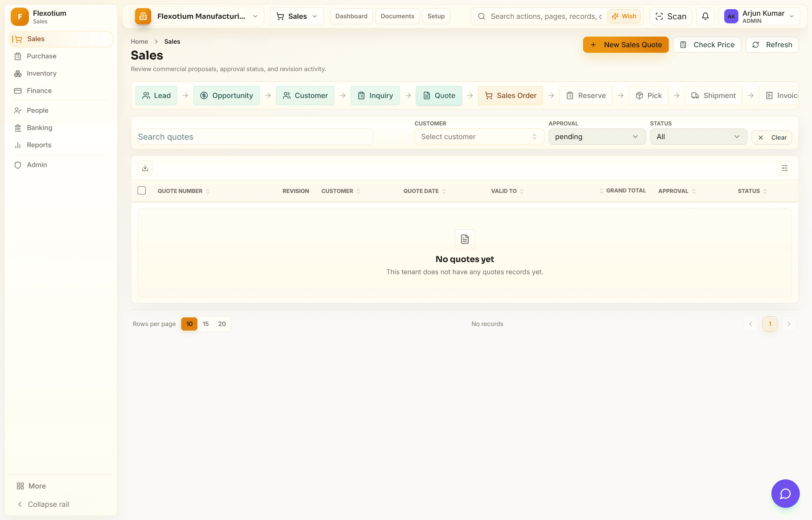Select the Customer pipeline stage
This screenshot has width=812, height=520.
click(305, 95)
